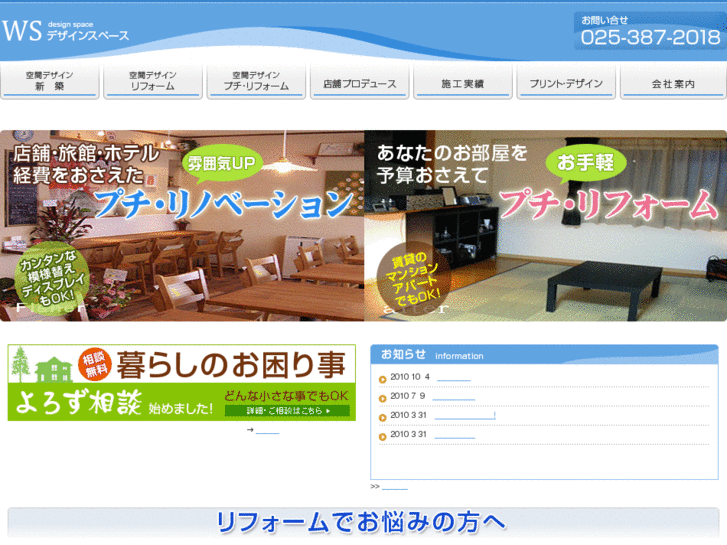Open 会社案内 navigation item
Viewport: 727px width, 545px height.
673,83
